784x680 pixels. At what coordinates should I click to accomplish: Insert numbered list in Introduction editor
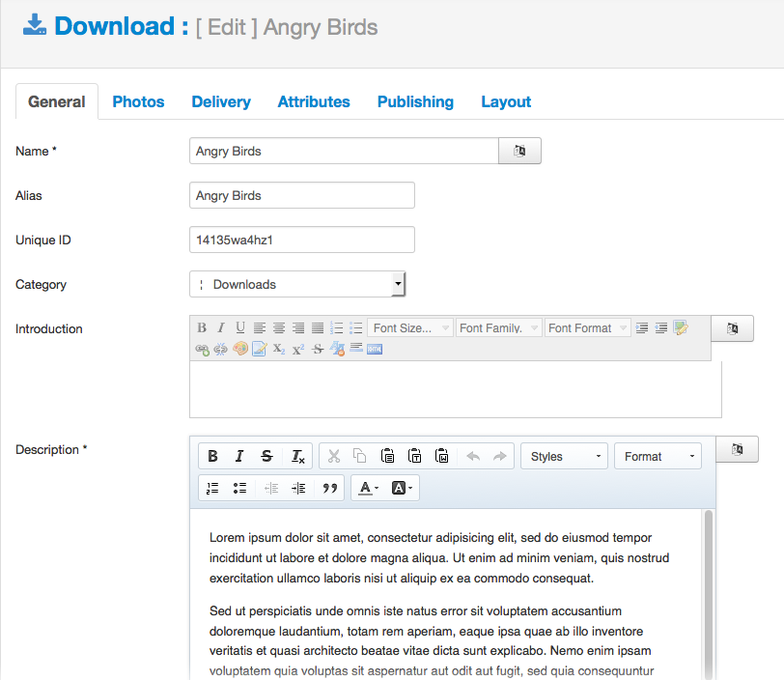tap(337, 327)
